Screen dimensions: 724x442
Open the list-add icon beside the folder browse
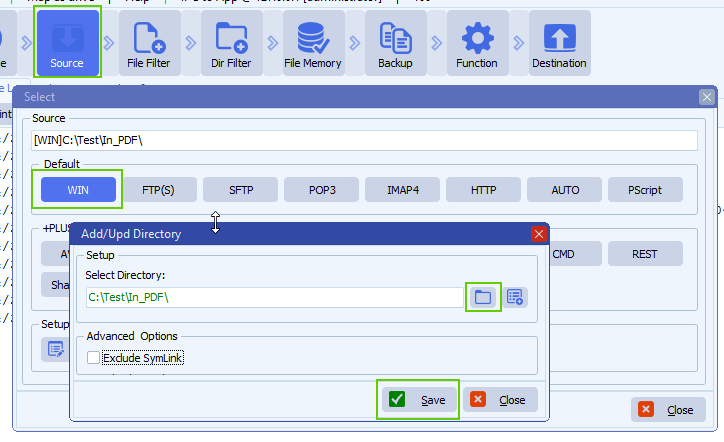tap(515, 297)
